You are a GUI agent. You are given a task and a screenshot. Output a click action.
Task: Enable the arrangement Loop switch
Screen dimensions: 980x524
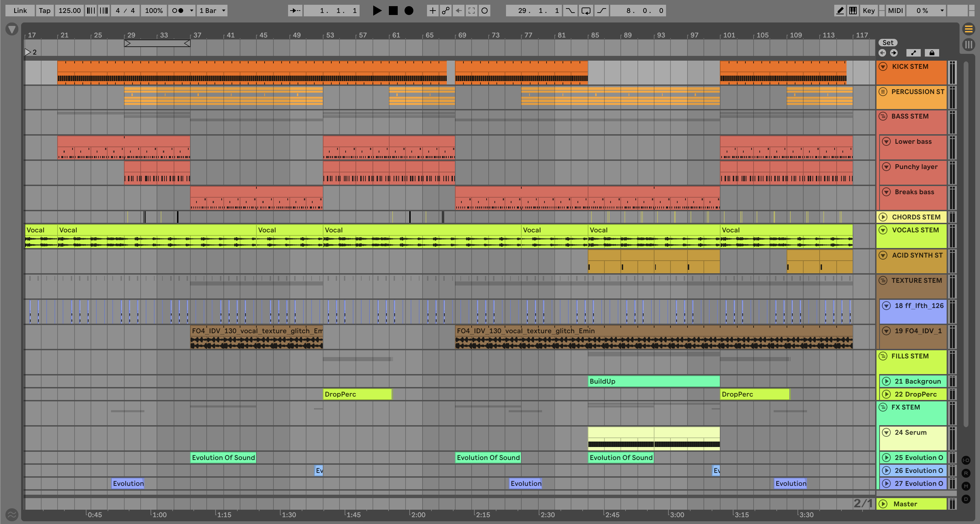586,11
